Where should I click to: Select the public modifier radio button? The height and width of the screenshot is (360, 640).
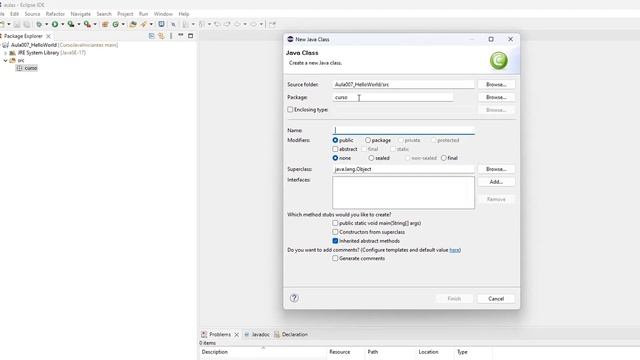335,140
